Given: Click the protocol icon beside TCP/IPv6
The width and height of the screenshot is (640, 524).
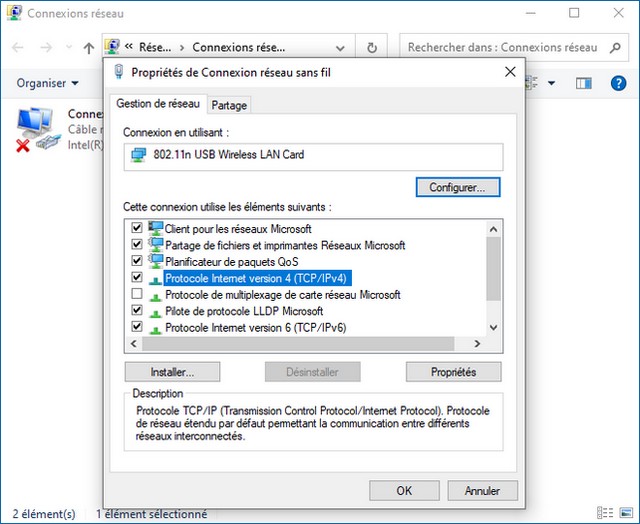Looking at the screenshot, I should [155, 330].
